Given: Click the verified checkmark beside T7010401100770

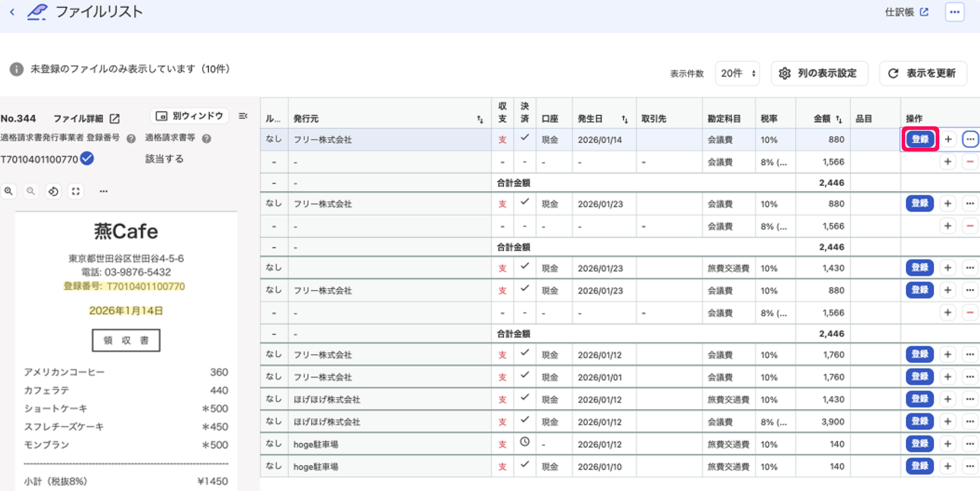Looking at the screenshot, I should tap(87, 158).
